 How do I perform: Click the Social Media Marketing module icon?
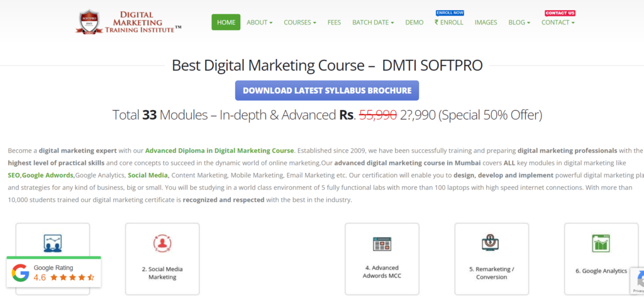point(162,243)
